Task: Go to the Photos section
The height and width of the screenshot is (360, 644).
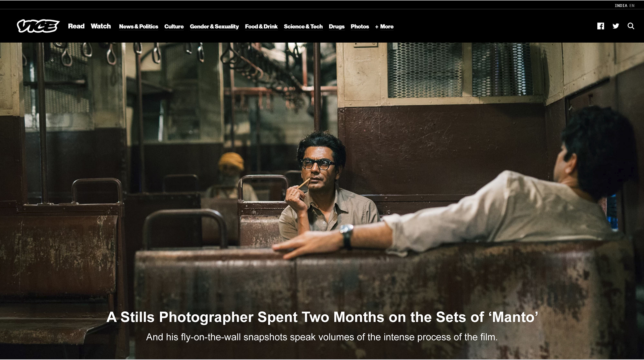Action: pyautogui.click(x=360, y=27)
